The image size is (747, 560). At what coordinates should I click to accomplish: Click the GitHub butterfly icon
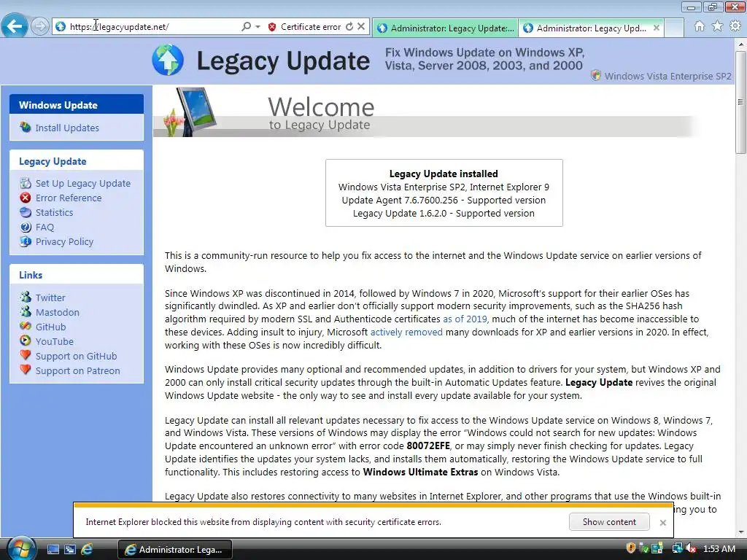(26, 326)
